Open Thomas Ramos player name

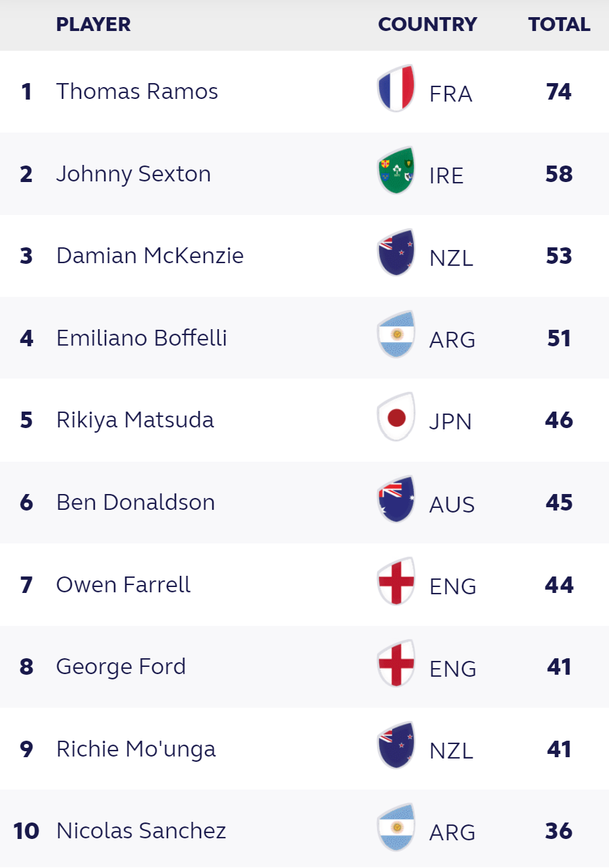coord(137,91)
